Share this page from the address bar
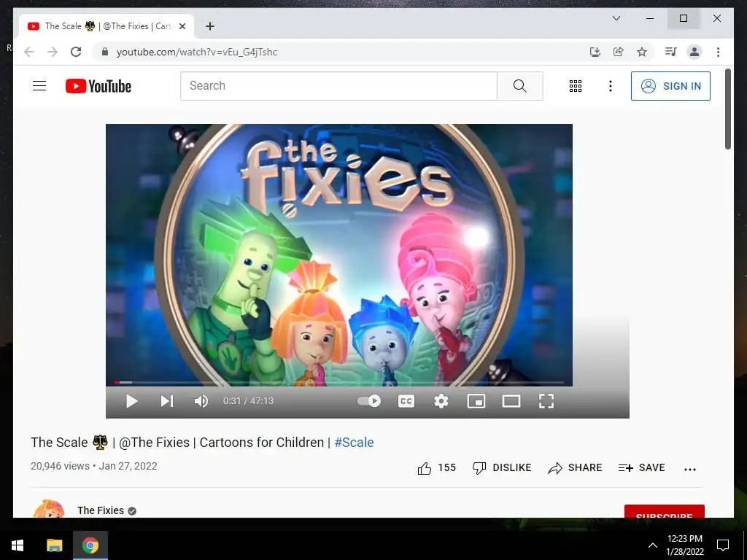The height and width of the screenshot is (560, 747). (x=619, y=52)
